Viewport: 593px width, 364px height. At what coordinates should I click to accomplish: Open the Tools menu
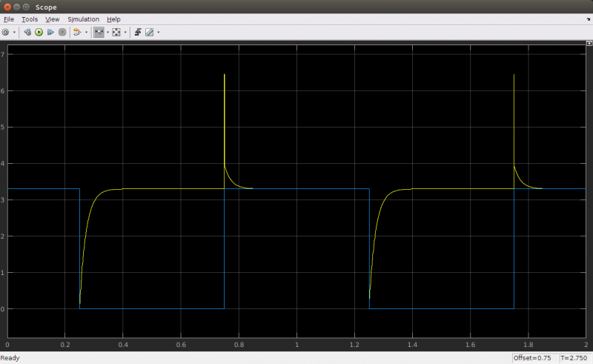[x=30, y=19]
